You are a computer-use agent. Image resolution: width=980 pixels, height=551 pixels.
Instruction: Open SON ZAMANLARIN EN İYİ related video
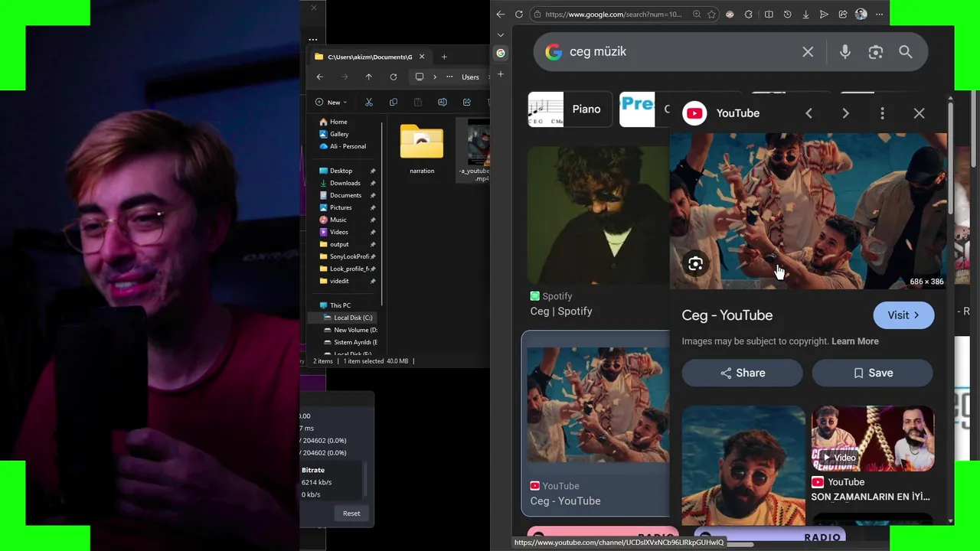click(x=873, y=454)
